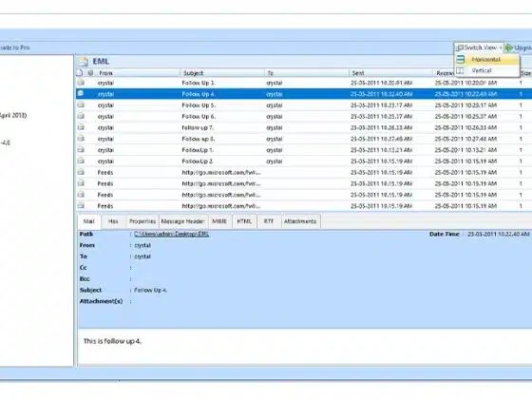Screen dimensions: 532x399
Task: Choose Horizontal view option
Action: coord(486,59)
